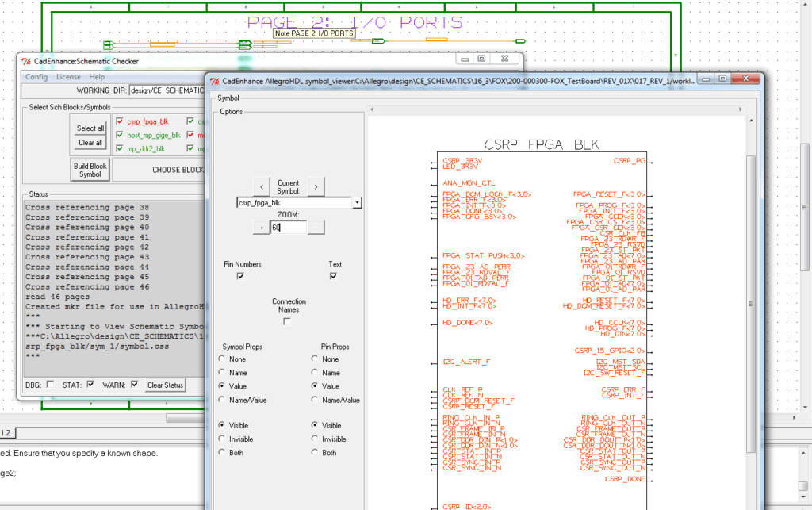
Task: Click PAGE 2: I/O PORTS schematic title
Action: (355, 21)
